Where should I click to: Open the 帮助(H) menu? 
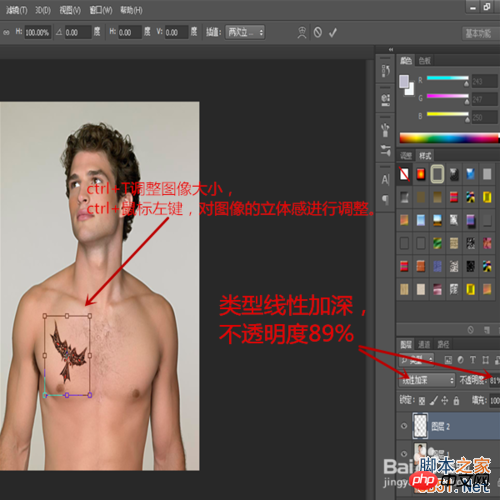tap(131, 10)
